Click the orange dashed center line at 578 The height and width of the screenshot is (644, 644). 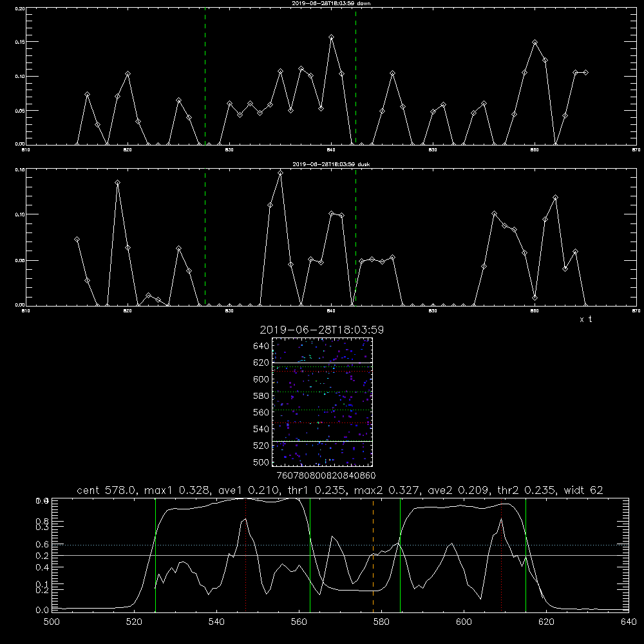373,554
